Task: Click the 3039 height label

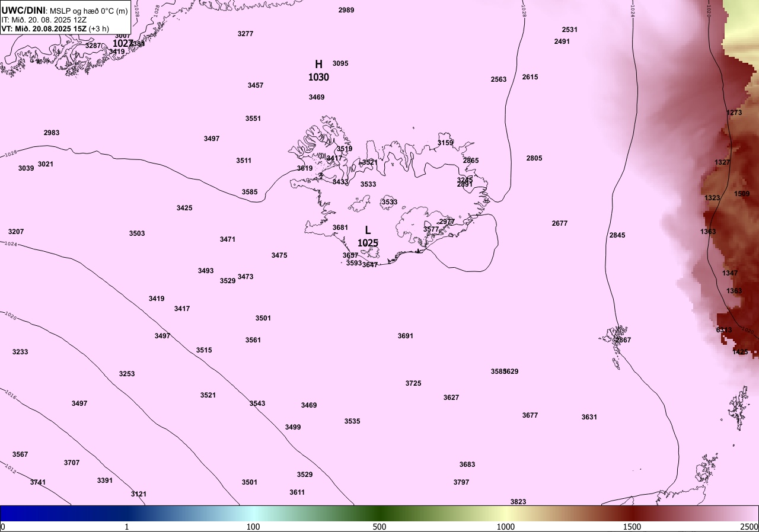Action: 26,168
